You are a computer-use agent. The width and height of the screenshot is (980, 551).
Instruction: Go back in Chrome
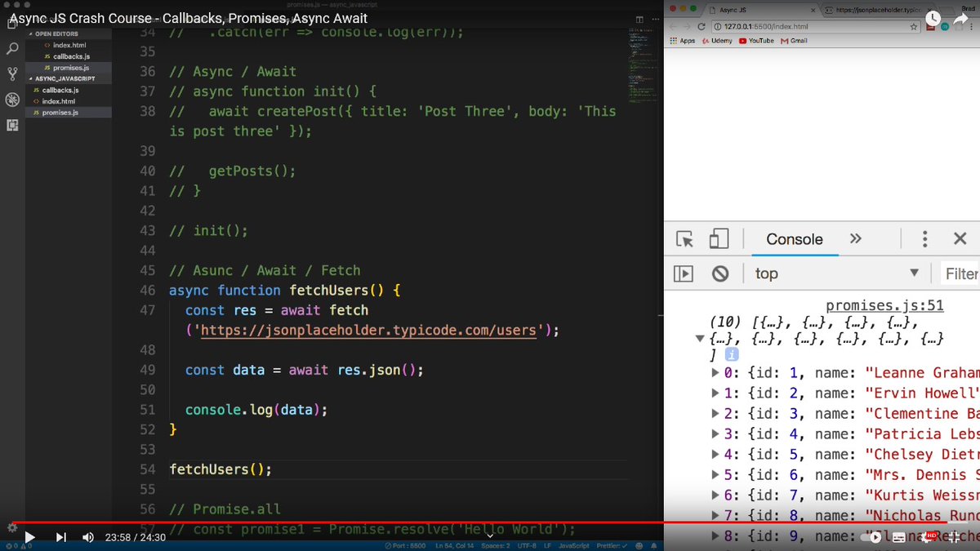[673, 27]
